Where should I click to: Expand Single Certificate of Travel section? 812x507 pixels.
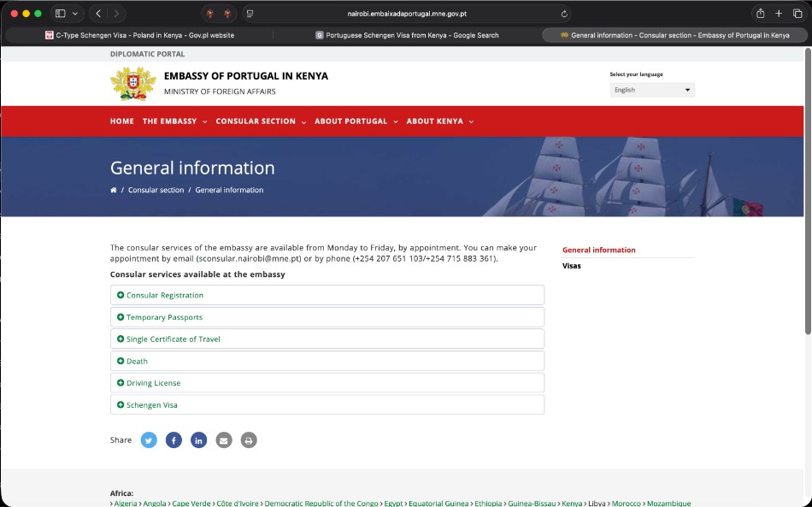pyautogui.click(x=327, y=339)
